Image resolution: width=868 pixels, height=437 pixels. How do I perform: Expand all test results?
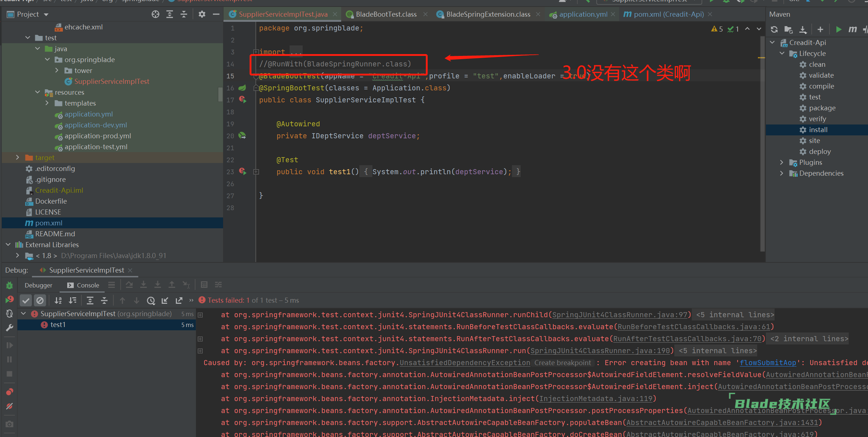(x=90, y=300)
